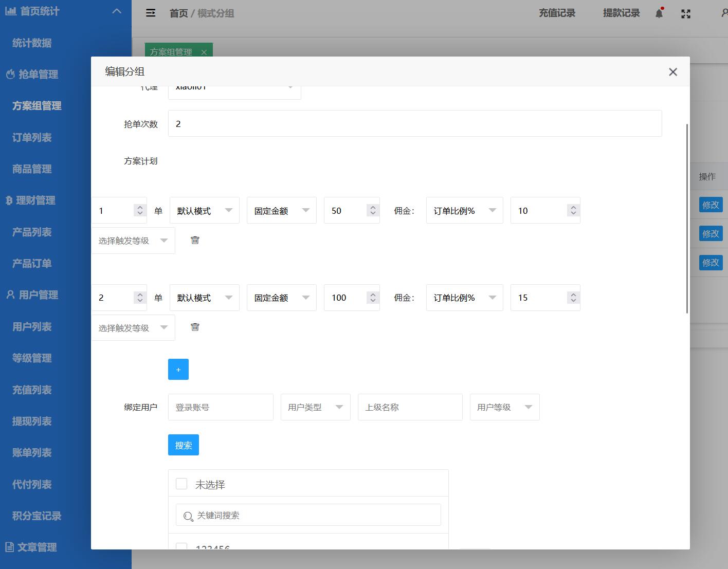Image resolution: width=728 pixels, height=569 pixels.
Task: Tick the 未选择 select-all checkbox
Action: 181,484
